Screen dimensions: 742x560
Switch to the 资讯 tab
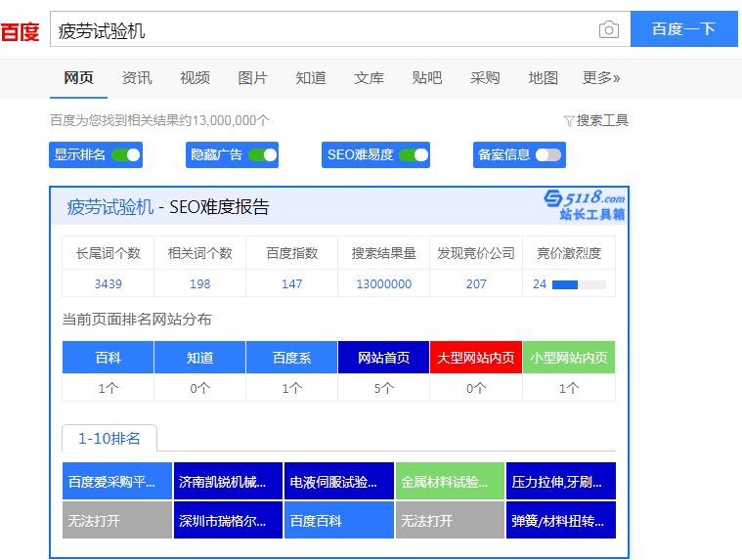137,78
